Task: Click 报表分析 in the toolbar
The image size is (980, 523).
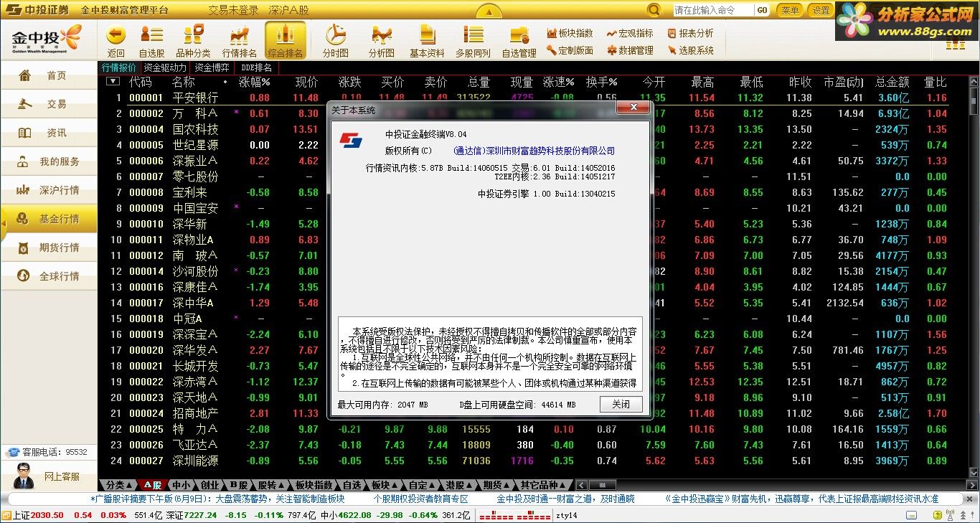Action: (x=690, y=33)
